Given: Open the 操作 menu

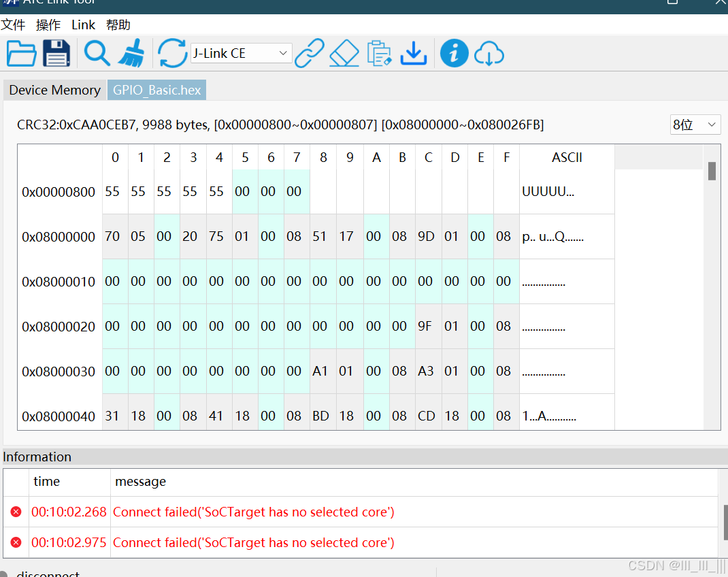Looking at the screenshot, I should [x=48, y=25].
